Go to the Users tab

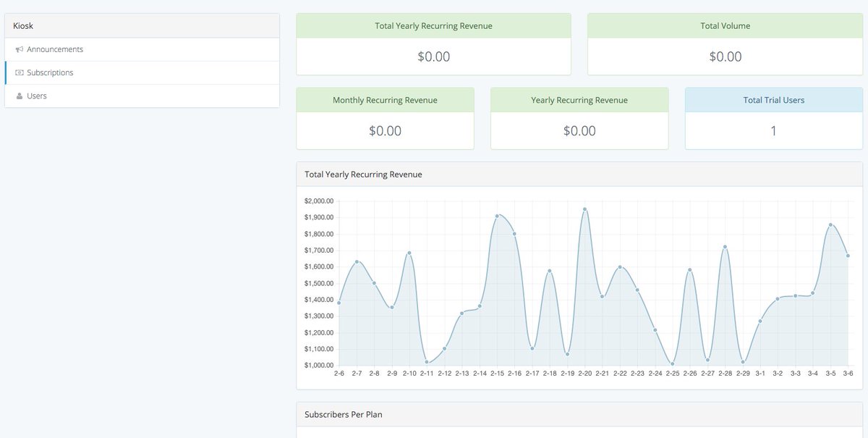(x=142, y=96)
